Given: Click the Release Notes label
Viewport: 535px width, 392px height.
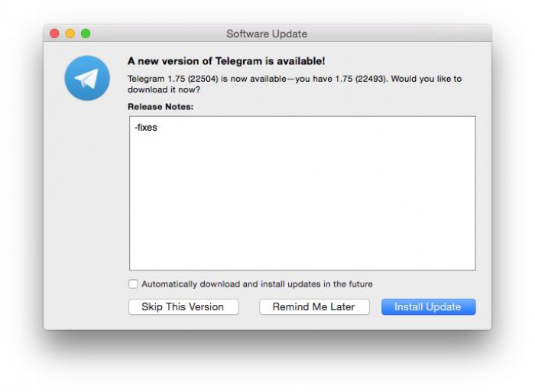Looking at the screenshot, I should pyautogui.click(x=160, y=106).
